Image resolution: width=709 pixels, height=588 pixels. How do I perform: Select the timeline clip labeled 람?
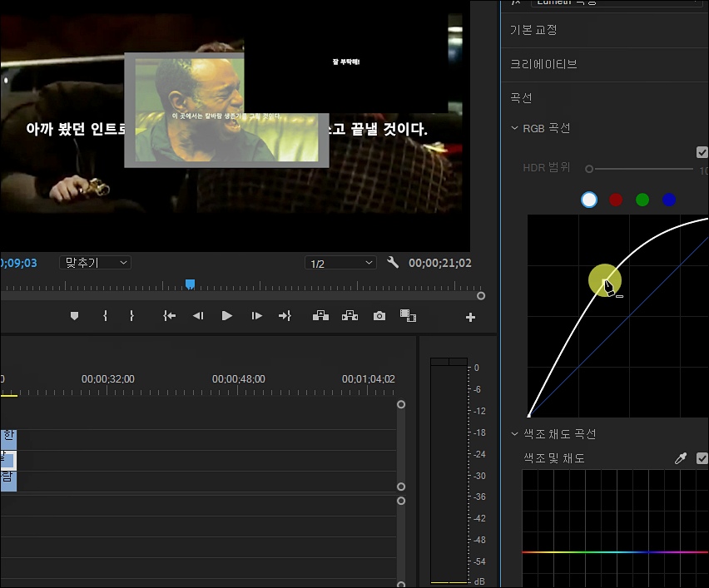(x=8, y=481)
